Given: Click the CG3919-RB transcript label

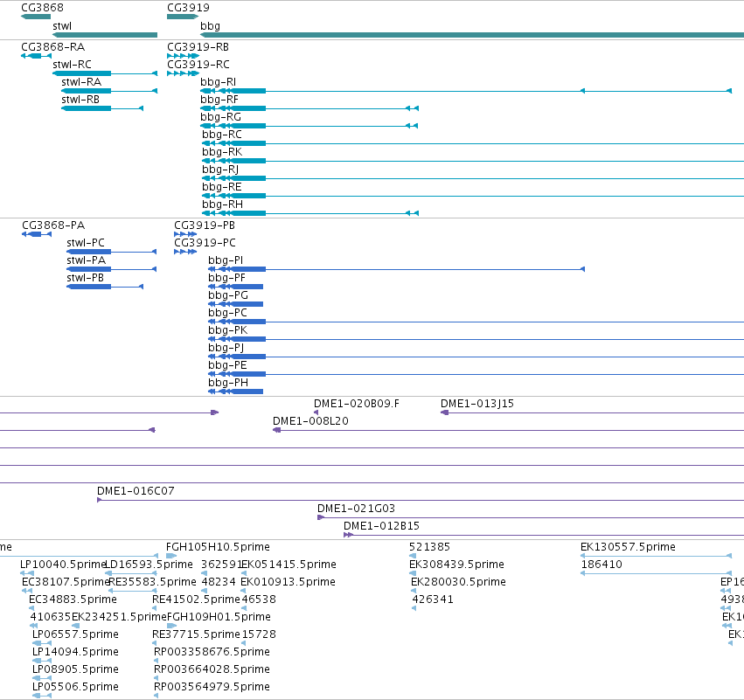Looking at the screenshot, I should click(198, 47).
